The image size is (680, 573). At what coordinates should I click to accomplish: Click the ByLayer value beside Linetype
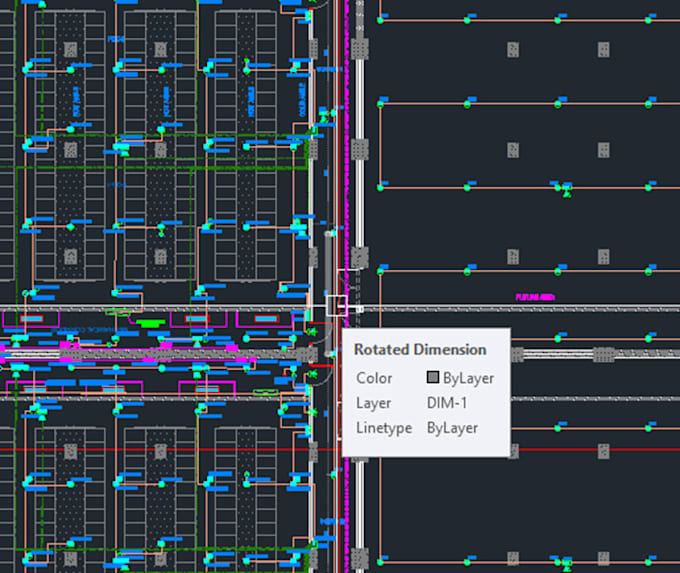(x=452, y=428)
